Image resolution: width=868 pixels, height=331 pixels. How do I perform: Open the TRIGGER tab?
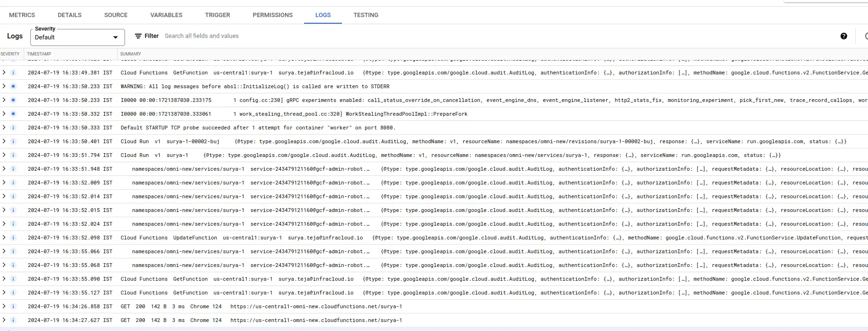pyautogui.click(x=217, y=15)
